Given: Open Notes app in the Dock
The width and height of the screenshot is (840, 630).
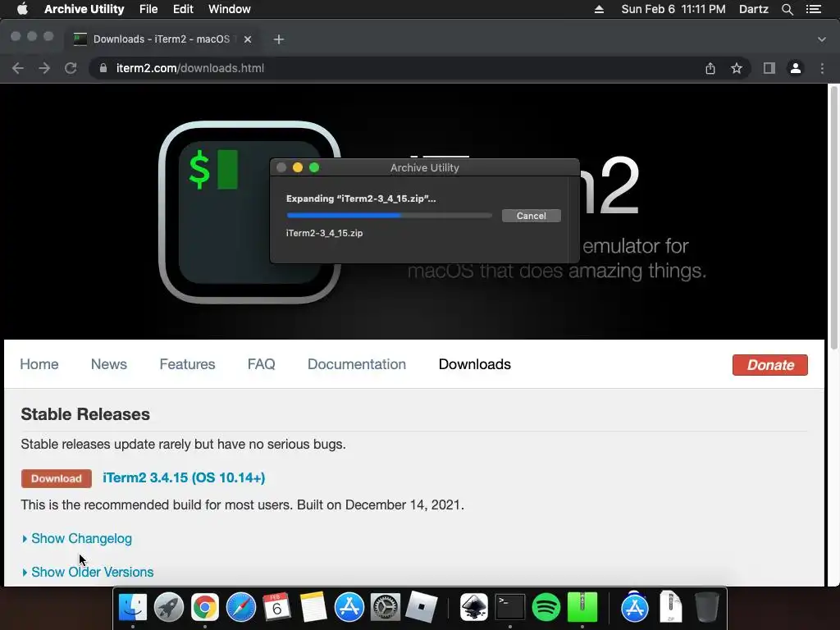Looking at the screenshot, I should click(313, 608).
